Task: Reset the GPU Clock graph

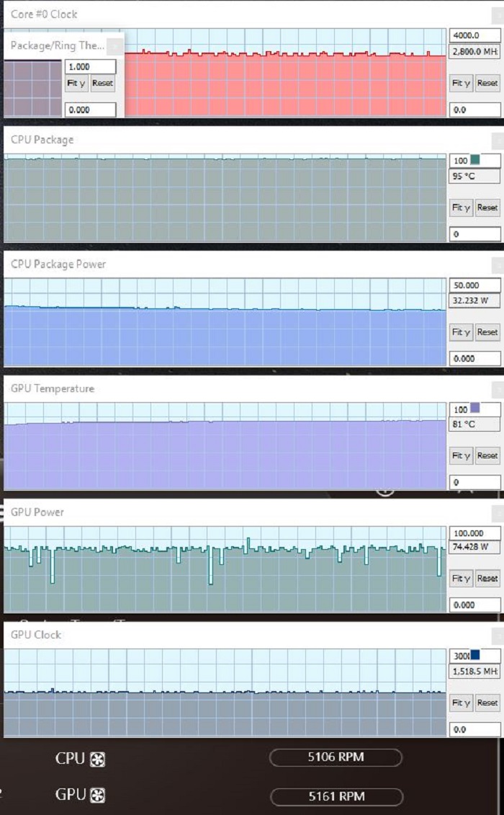Action: [x=487, y=703]
